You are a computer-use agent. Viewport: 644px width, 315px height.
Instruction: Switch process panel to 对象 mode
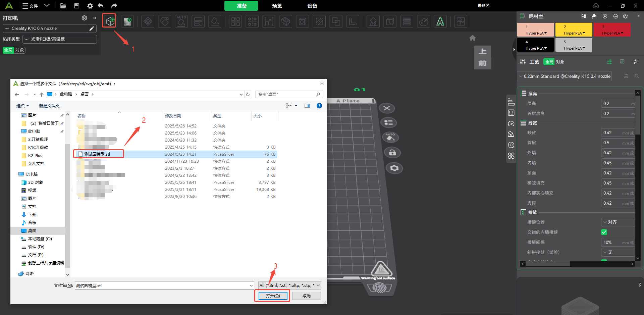point(560,62)
